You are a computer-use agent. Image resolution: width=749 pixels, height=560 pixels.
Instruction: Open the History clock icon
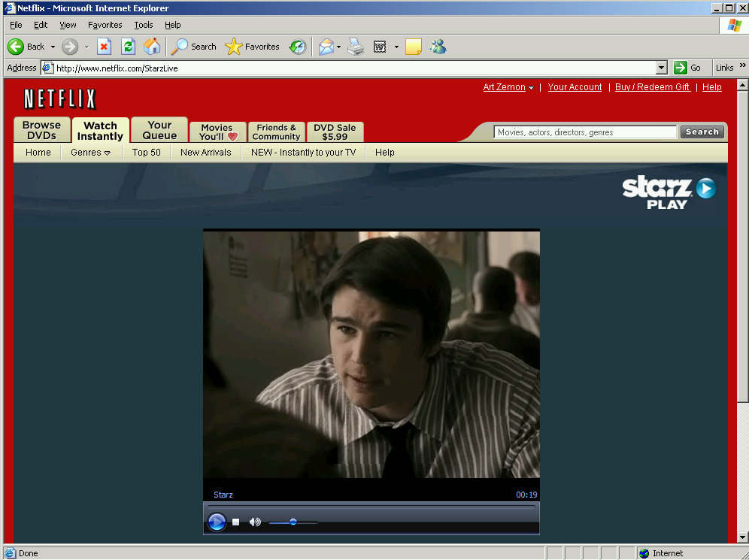[x=298, y=47]
